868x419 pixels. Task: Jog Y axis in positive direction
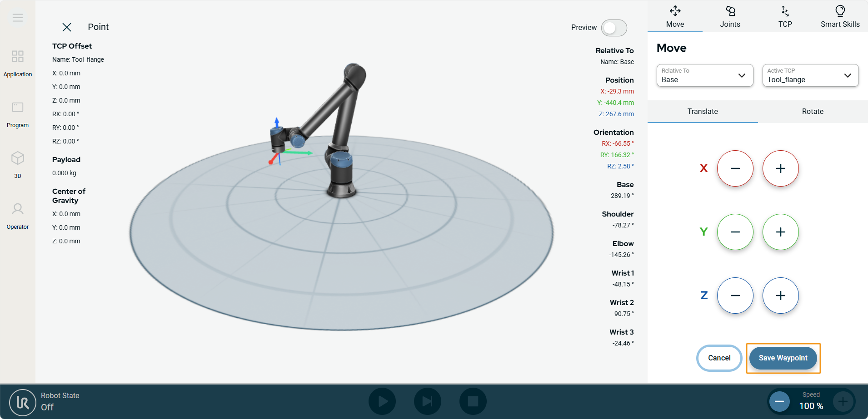(x=781, y=232)
